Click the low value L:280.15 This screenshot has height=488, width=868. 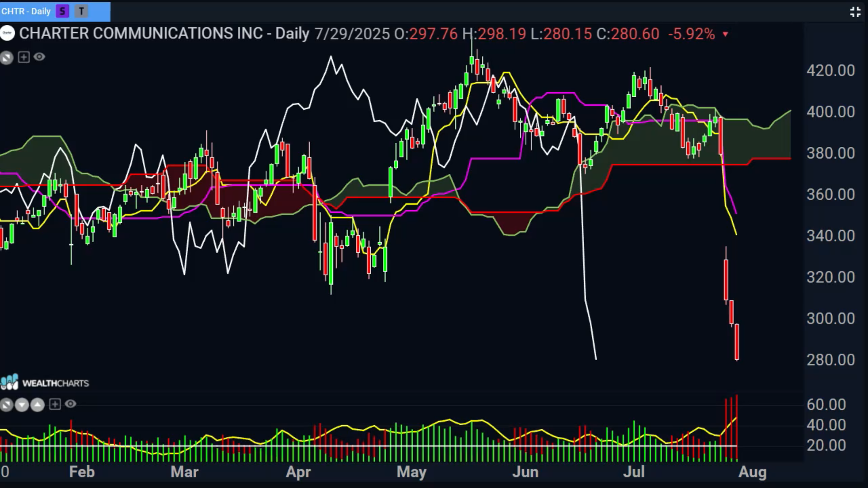click(561, 34)
